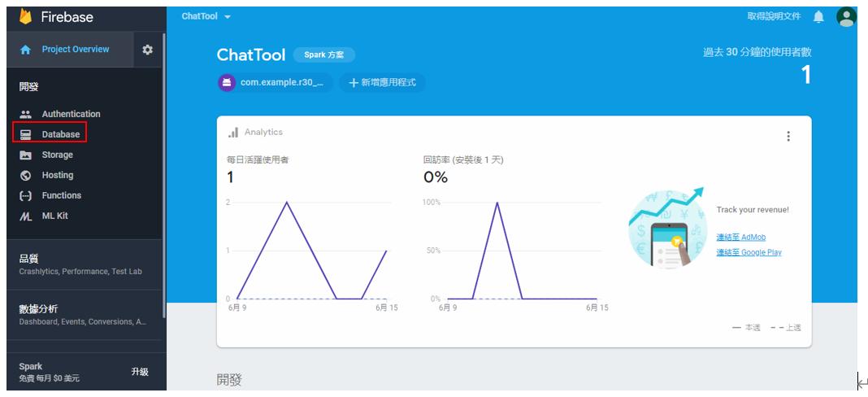Click the Track your revenue illustration
The width and height of the screenshot is (868, 397).
coord(667,228)
